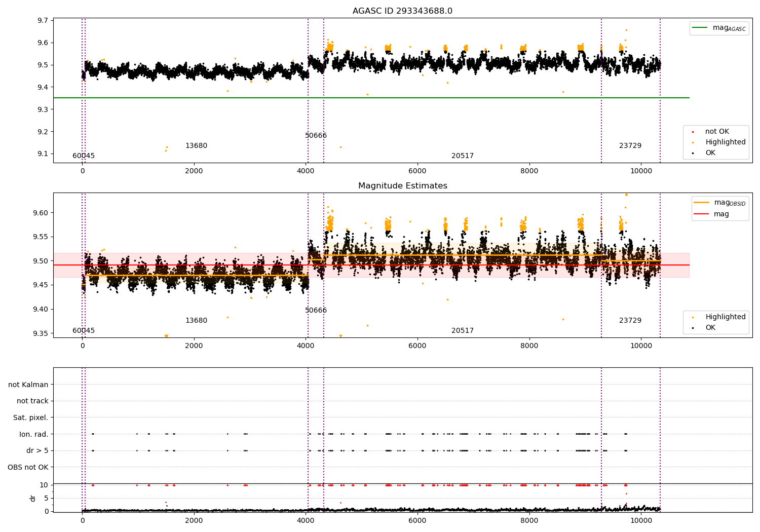The width and height of the screenshot is (760, 532).
Task: Click the 9.50 y-axis tick on middle plot
Action: pos(41,261)
